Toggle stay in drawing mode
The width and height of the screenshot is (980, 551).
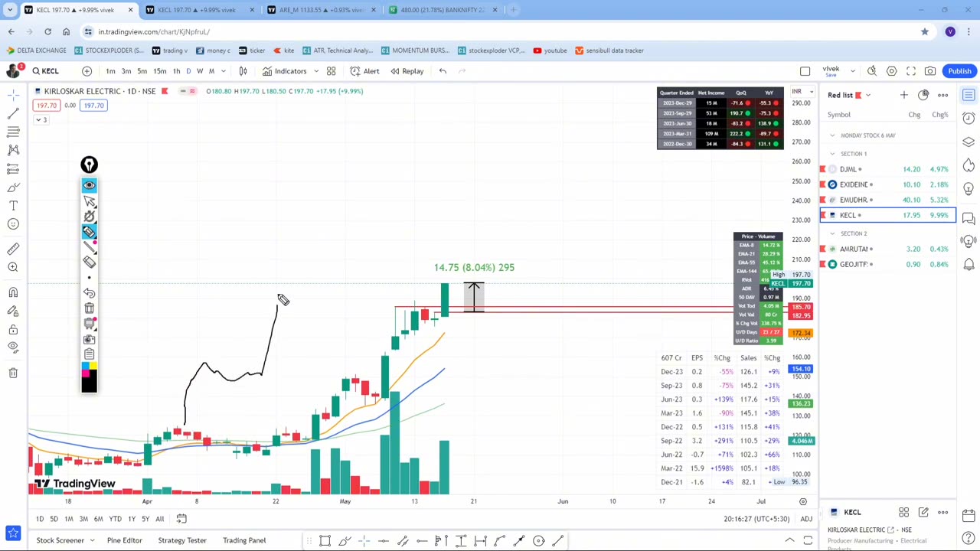coord(13,311)
